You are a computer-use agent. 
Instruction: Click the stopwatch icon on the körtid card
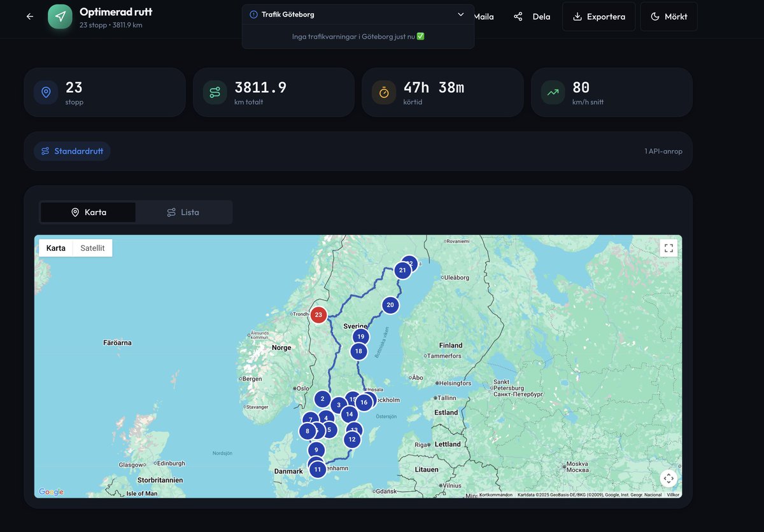pyautogui.click(x=383, y=92)
